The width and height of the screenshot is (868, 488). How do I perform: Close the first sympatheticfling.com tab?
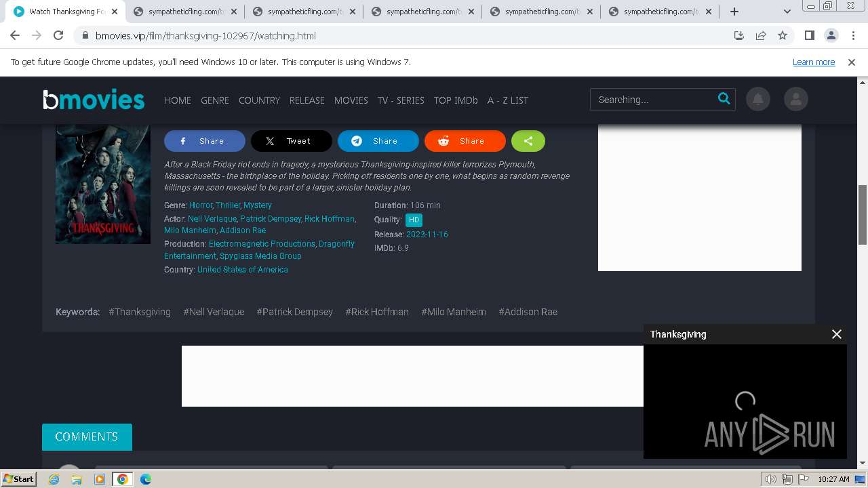(234, 12)
